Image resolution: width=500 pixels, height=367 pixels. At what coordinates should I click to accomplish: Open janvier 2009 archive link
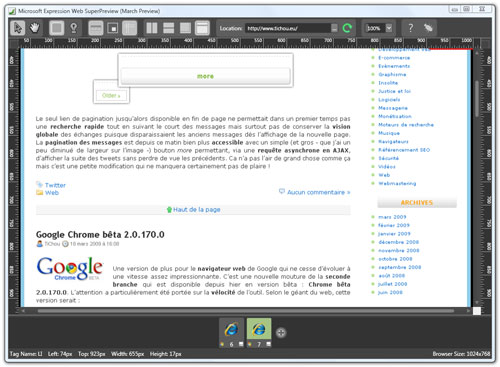(394, 234)
